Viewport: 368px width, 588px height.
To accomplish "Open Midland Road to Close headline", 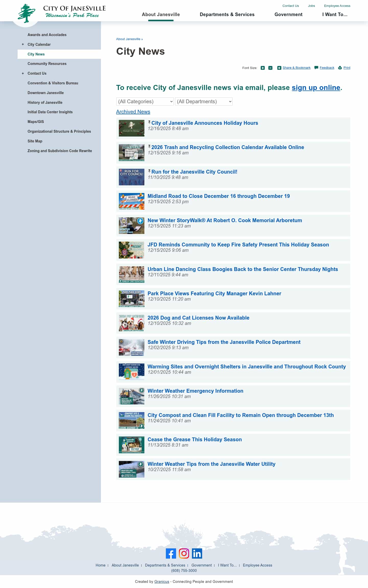I will 219,196.
